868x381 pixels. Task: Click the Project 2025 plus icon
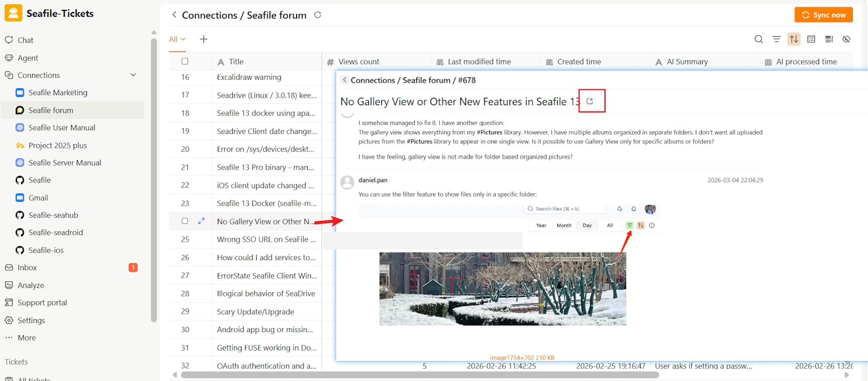click(x=20, y=146)
